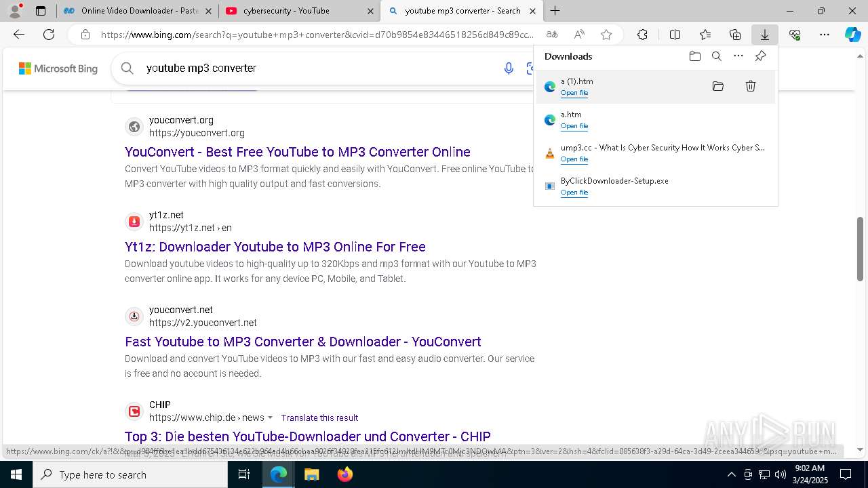The height and width of the screenshot is (488, 868).
Task: Add page to favorites star icon
Action: click(x=606, y=35)
